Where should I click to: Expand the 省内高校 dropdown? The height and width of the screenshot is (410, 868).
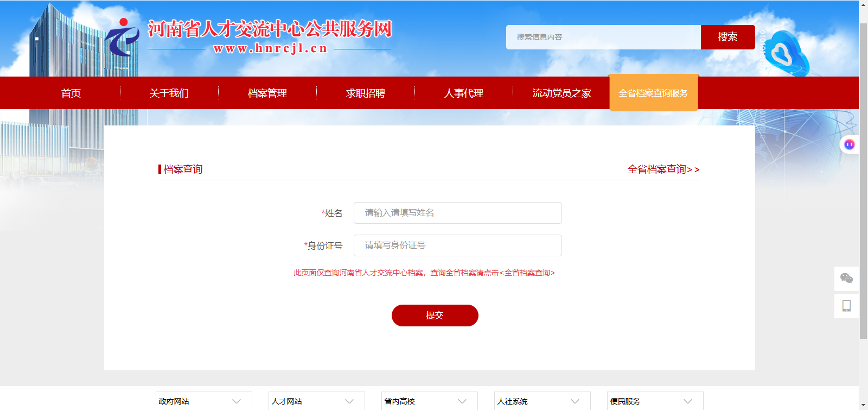coord(430,401)
